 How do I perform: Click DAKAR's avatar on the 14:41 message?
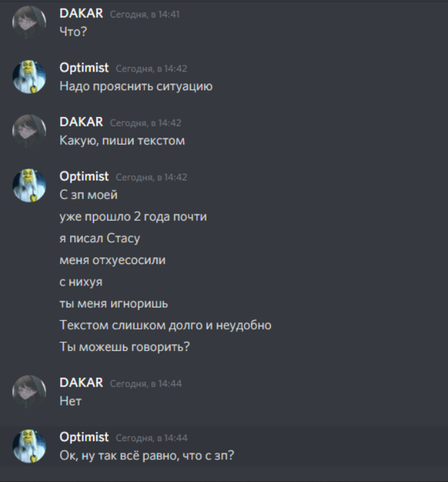pyautogui.click(x=29, y=23)
